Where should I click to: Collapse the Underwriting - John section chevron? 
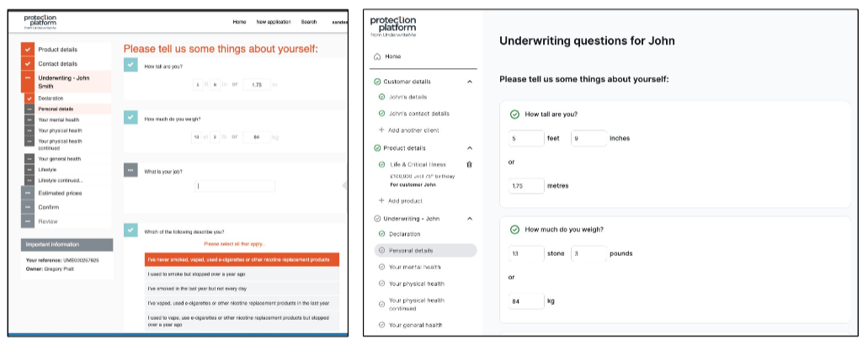[470, 219]
